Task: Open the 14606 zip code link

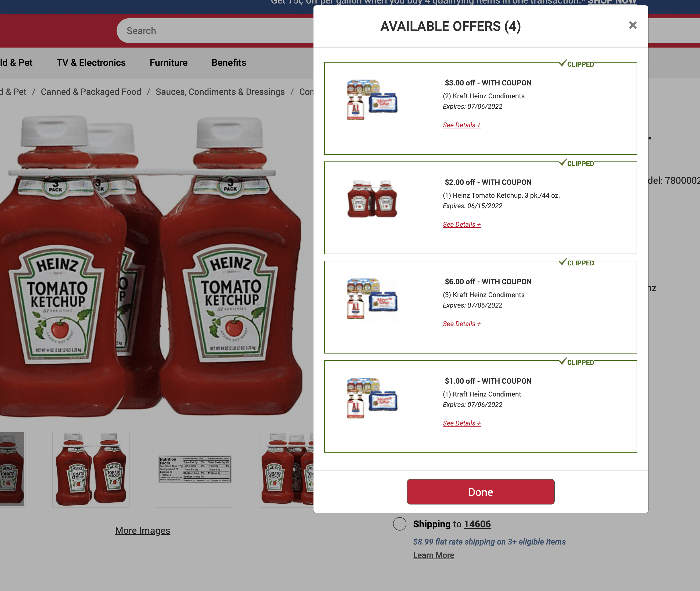Action: (x=477, y=524)
